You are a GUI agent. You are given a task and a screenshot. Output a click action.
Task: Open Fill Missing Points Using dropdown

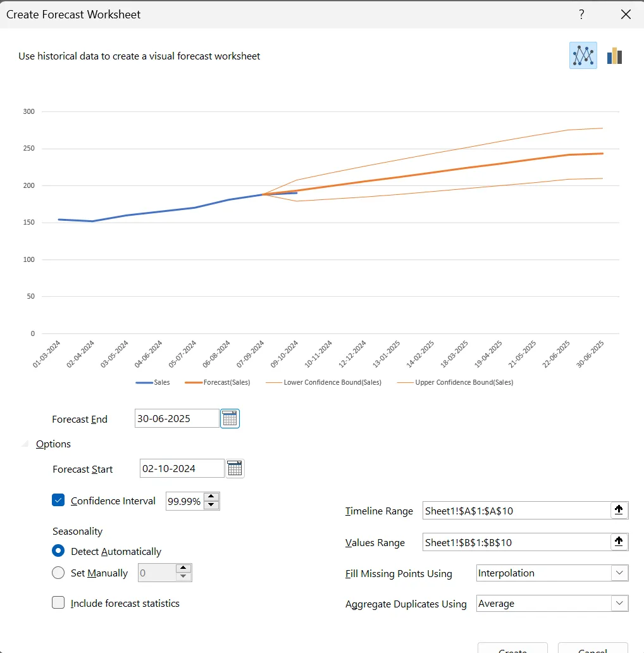pos(552,573)
